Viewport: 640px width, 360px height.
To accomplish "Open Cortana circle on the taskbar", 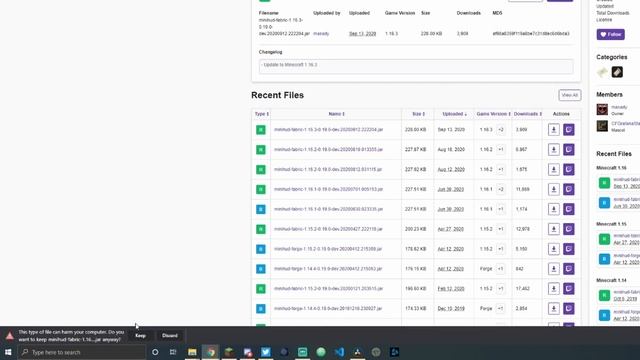I will (155, 352).
